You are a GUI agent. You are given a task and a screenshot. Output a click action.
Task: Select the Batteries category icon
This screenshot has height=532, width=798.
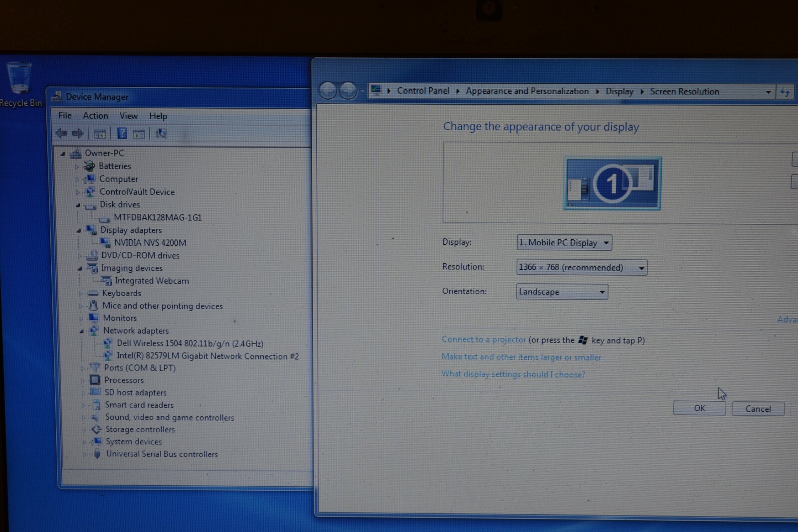(x=90, y=166)
